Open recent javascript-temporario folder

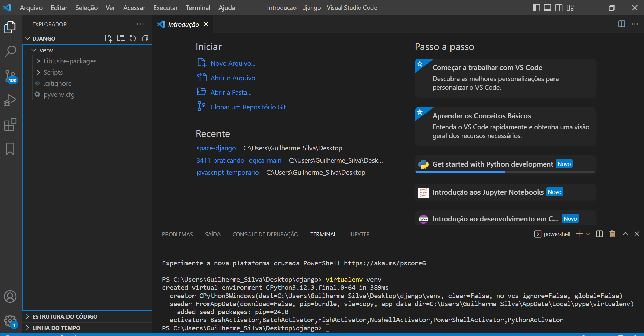pyautogui.click(x=228, y=172)
